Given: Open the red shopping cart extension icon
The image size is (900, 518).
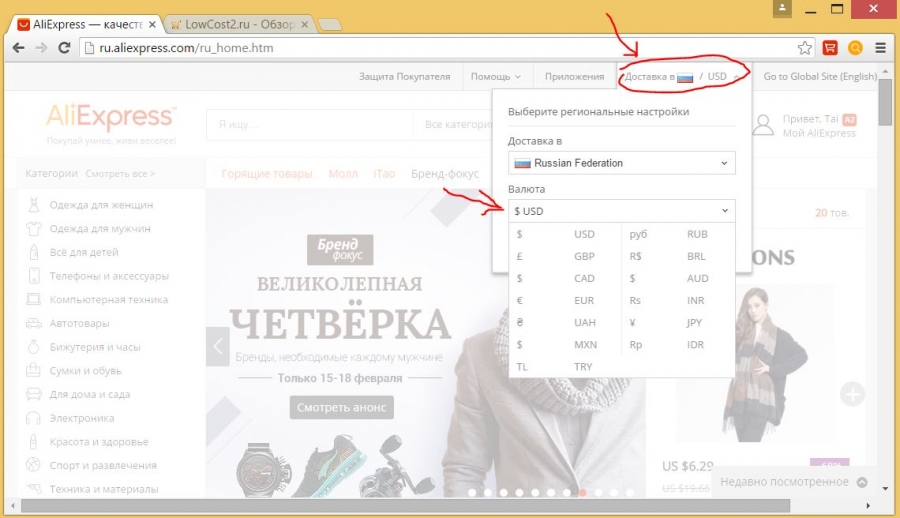Looking at the screenshot, I should click(x=830, y=48).
